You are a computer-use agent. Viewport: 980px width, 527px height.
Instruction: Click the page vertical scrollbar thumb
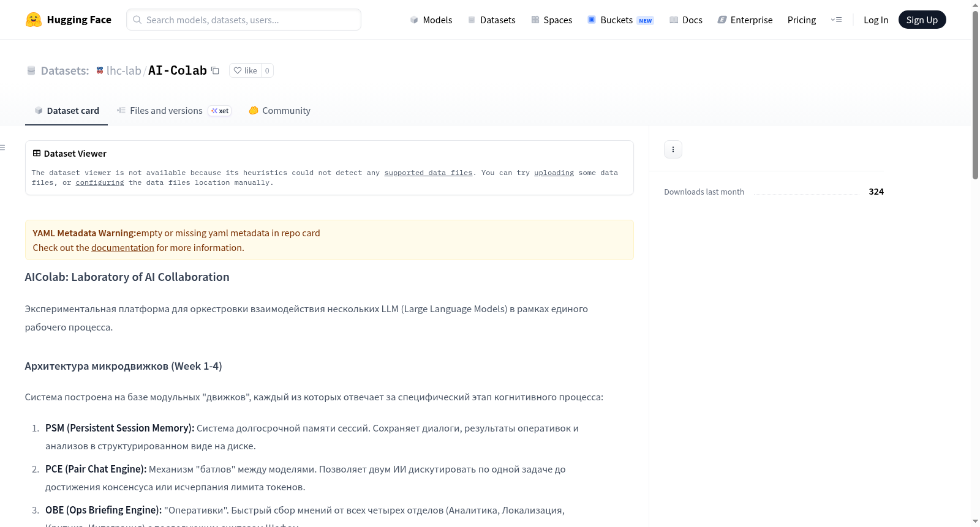pyautogui.click(x=975, y=95)
